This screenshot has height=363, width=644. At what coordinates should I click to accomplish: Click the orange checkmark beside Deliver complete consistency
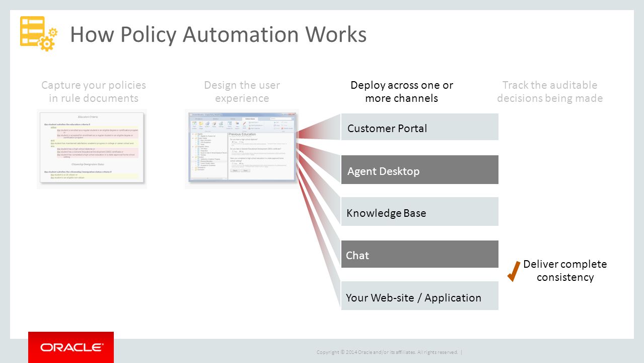tap(514, 271)
